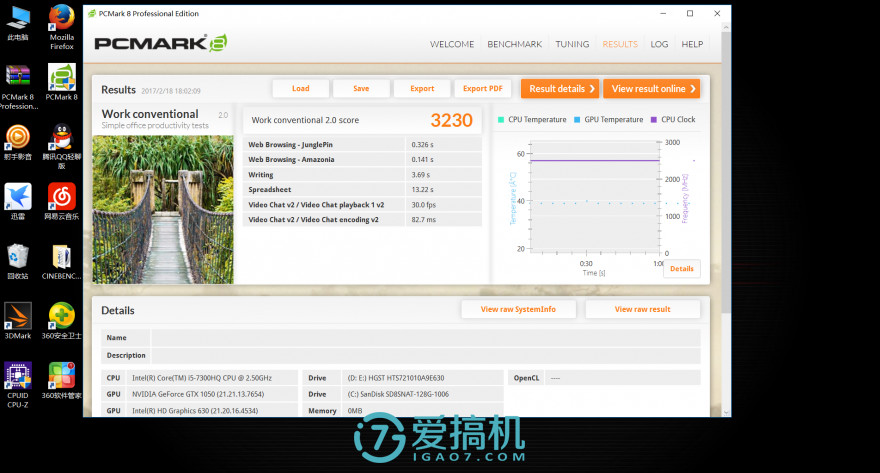Click the bridge benchmark thumbnail image
The height and width of the screenshot is (473, 880).
pos(163,210)
